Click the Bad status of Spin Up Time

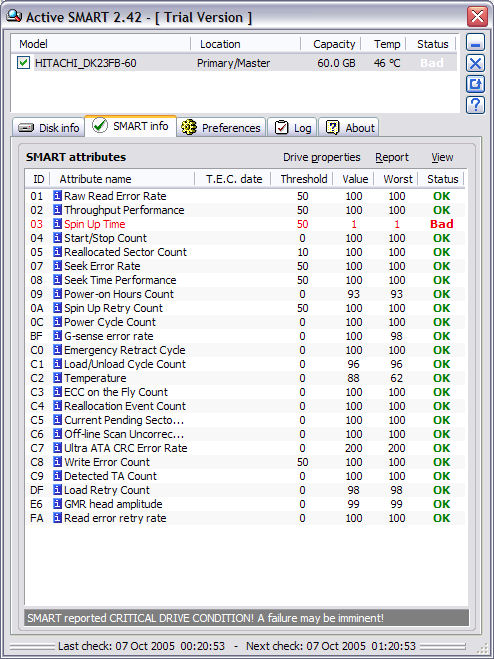click(x=441, y=224)
